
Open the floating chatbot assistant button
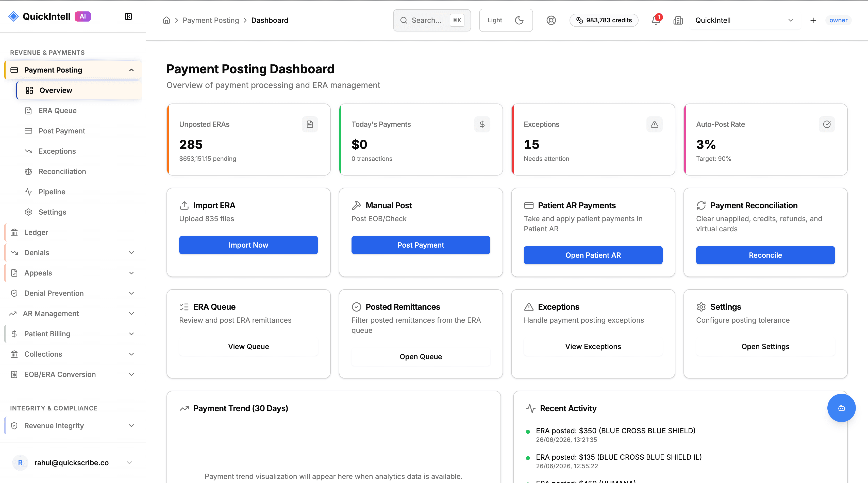pos(841,408)
